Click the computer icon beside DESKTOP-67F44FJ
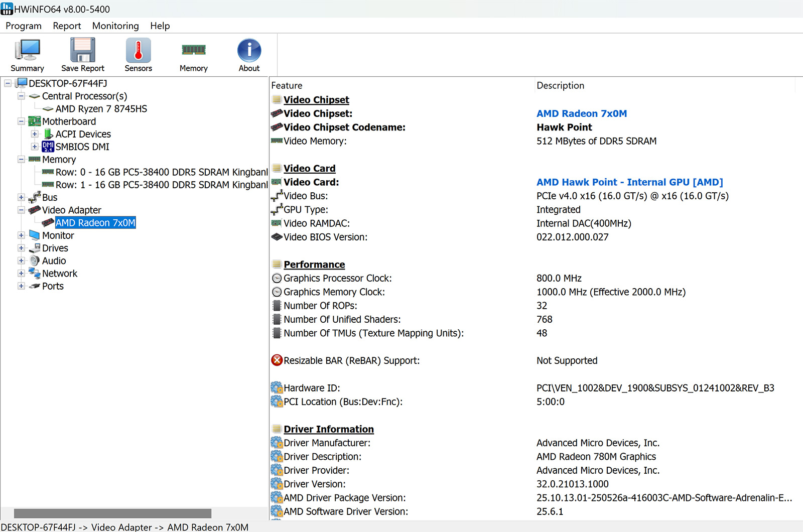The width and height of the screenshot is (803, 532). click(22, 83)
